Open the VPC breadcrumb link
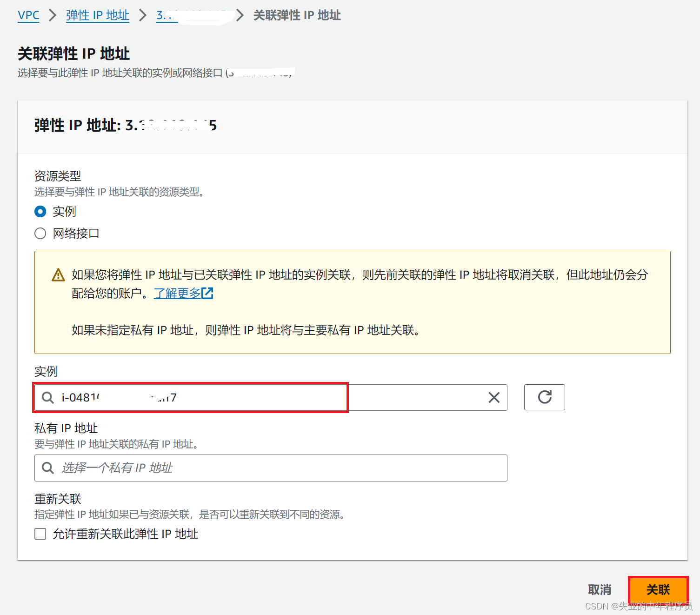The image size is (700, 615). [28, 15]
